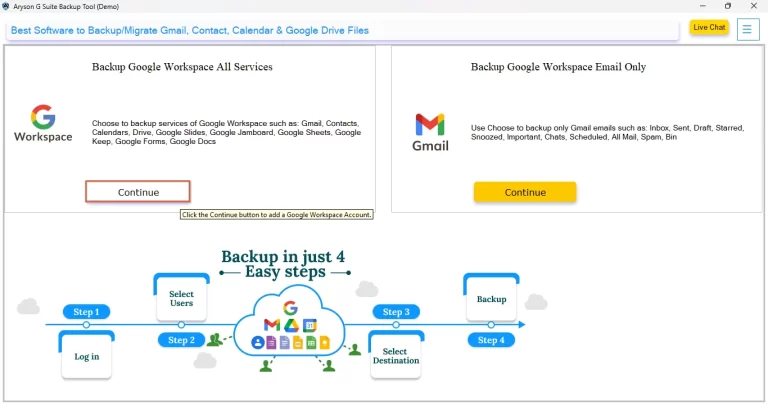This screenshot has width=768, height=405.
Task: Click the Google Workspace logo
Action: point(43,123)
